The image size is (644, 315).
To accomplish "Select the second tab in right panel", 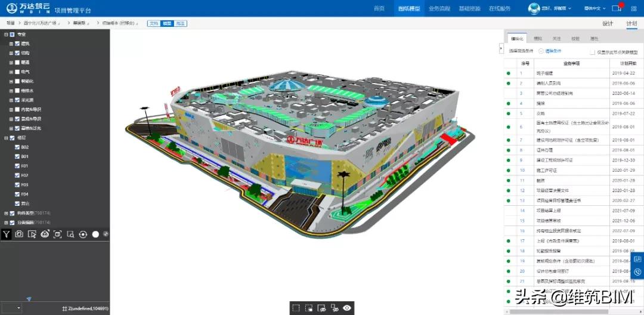I will [538, 39].
